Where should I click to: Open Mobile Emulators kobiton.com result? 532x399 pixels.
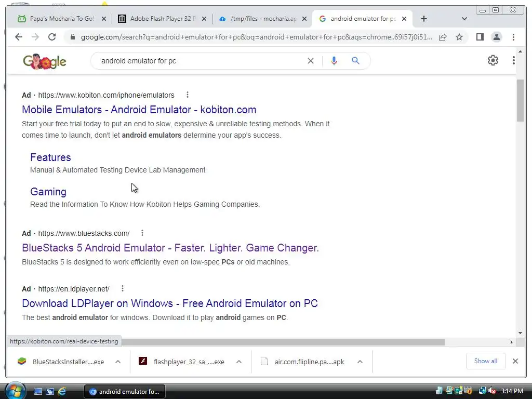(139, 110)
